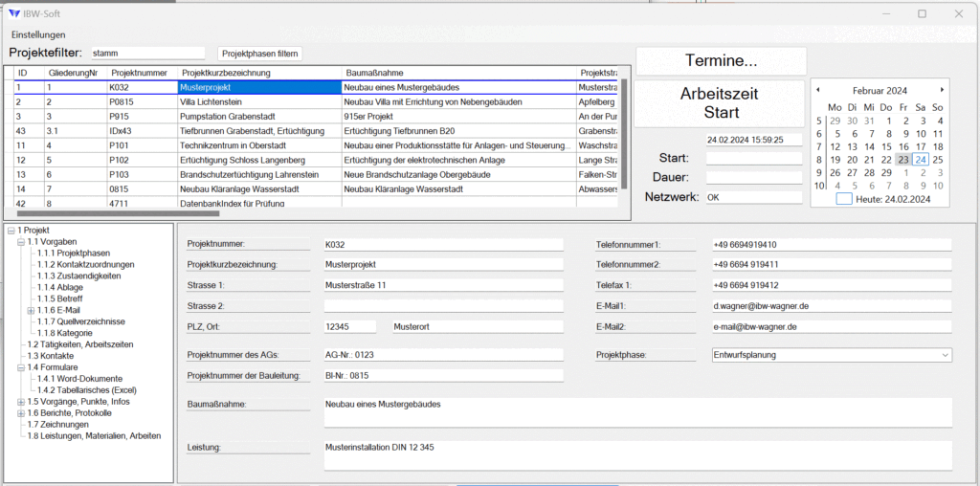Image resolution: width=980 pixels, height=486 pixels.
Task: Click the table horizontal scrollbar thumb
Action: pyautogui.click(x=117, y=213)
